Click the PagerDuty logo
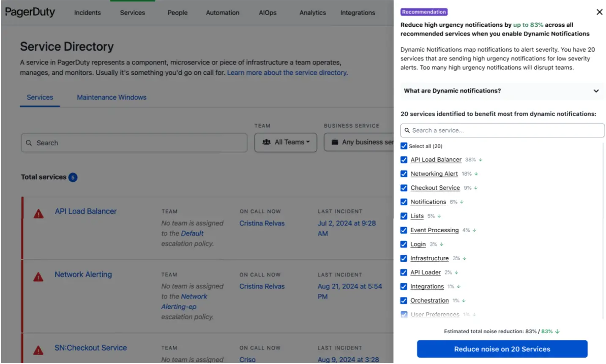606x364 pixels. 30,12
